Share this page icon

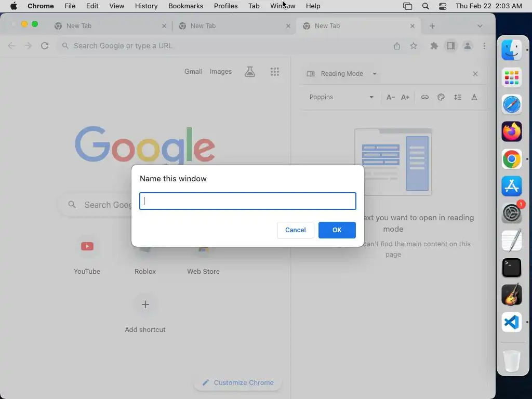[x=396, y=46]
